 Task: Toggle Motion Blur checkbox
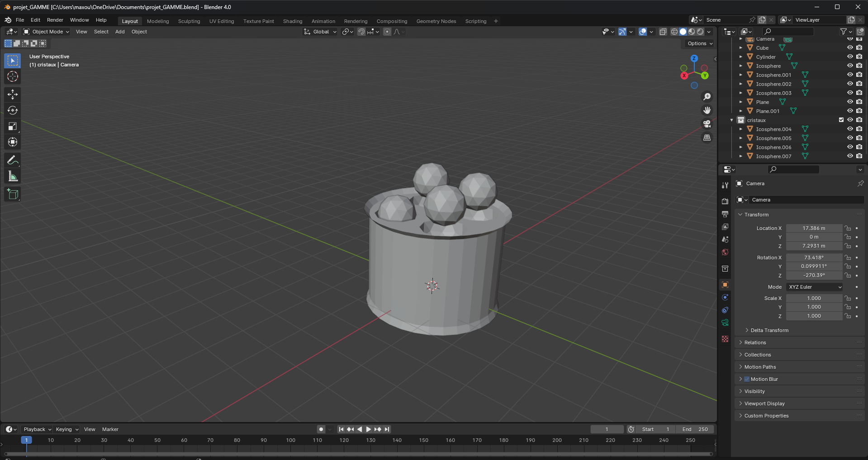(x=747, y=379)
